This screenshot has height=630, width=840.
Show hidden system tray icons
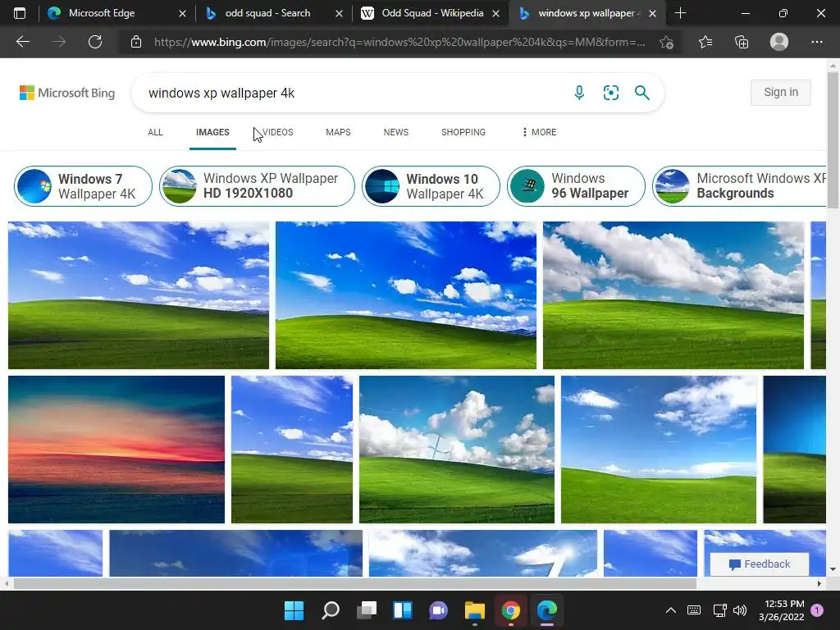(671, 610)
